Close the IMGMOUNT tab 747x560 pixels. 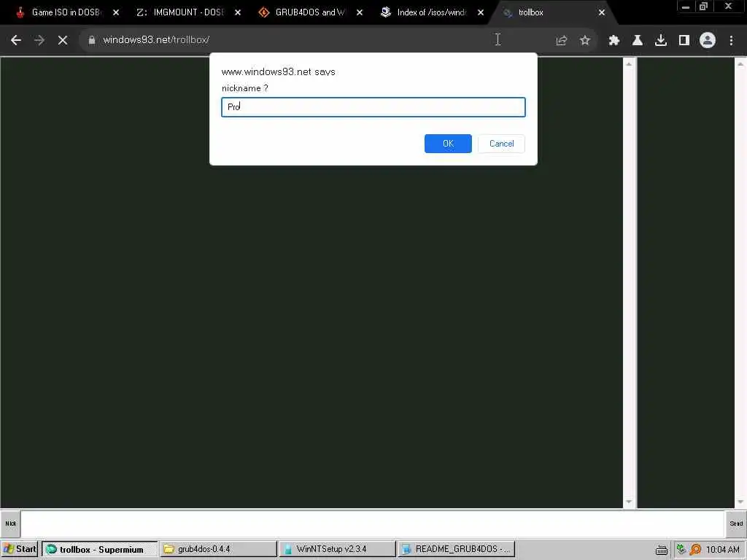pos(238,12)
